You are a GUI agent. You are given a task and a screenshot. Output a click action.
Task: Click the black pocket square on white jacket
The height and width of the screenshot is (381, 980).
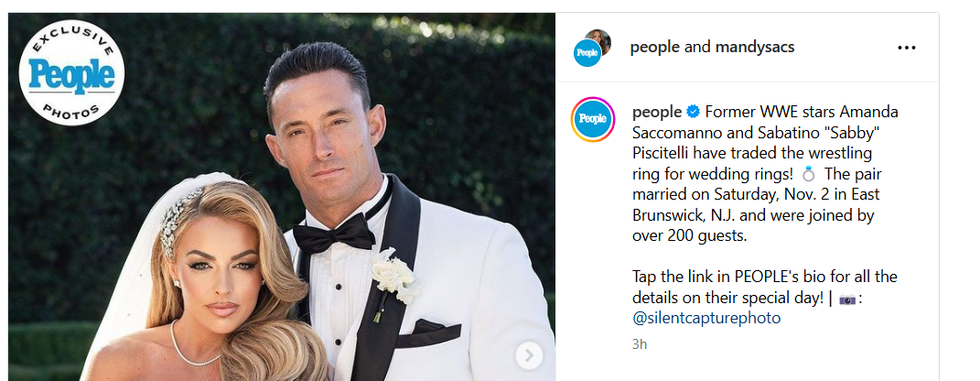tap(429, 332)
